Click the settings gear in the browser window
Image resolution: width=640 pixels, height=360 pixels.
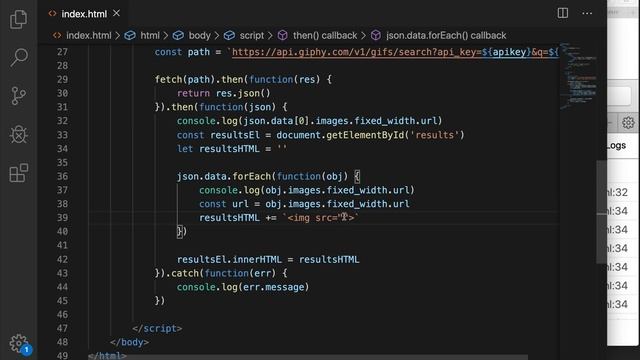pyautogui.click(x=628, y=122)
